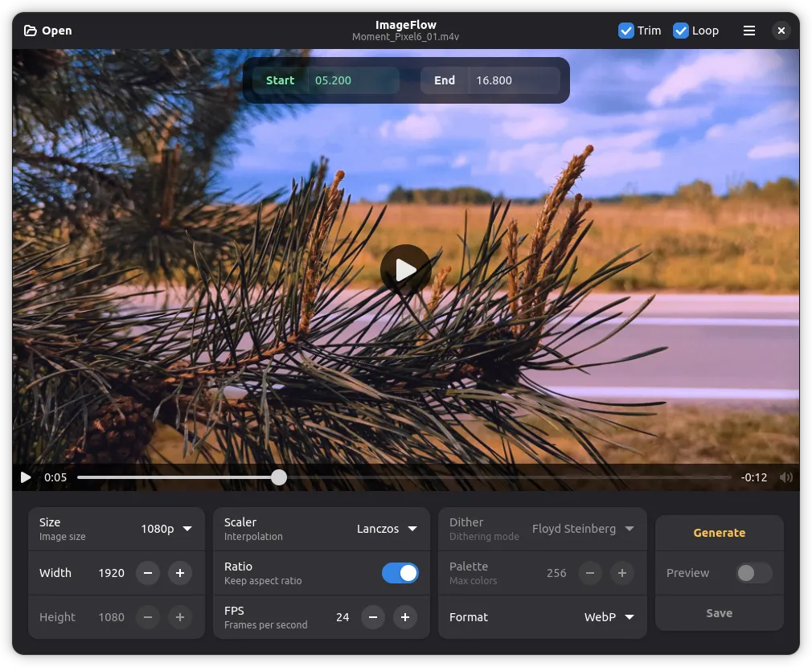The image size is (812, 667).
Task: Toggle Keep aspect ratio switch off
Action: pos(400,573)
